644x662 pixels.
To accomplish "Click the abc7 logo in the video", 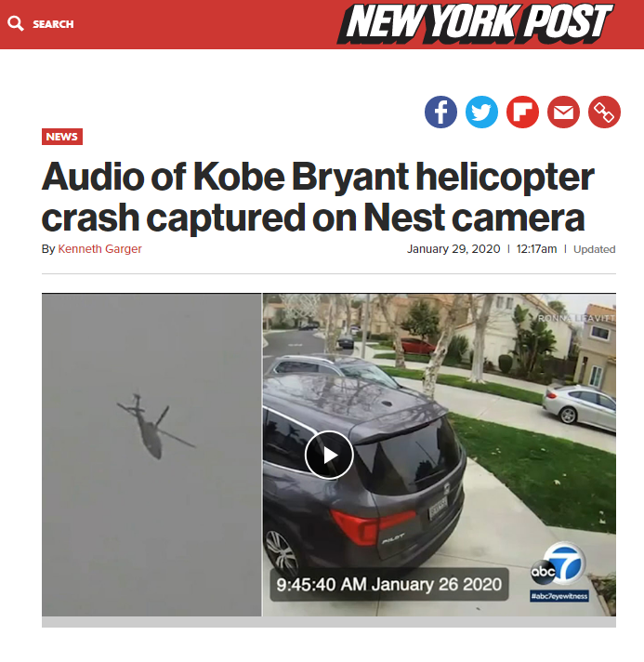I will point(559,564).
